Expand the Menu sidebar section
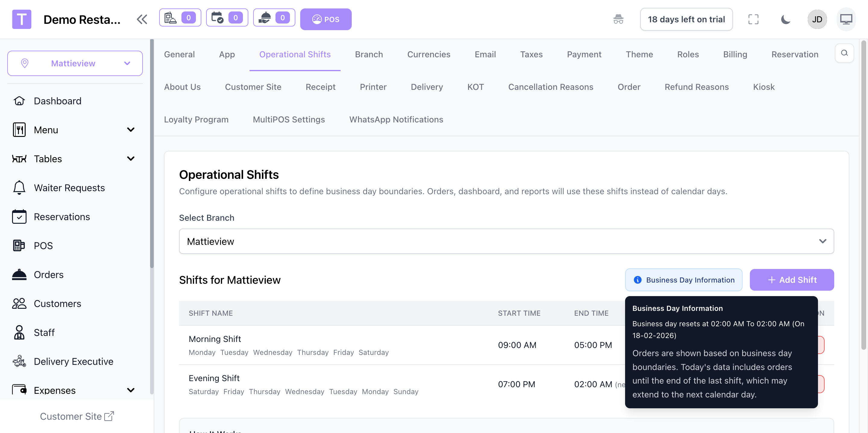868x433 pixels. pyautogui.click(x=131, y=130)
